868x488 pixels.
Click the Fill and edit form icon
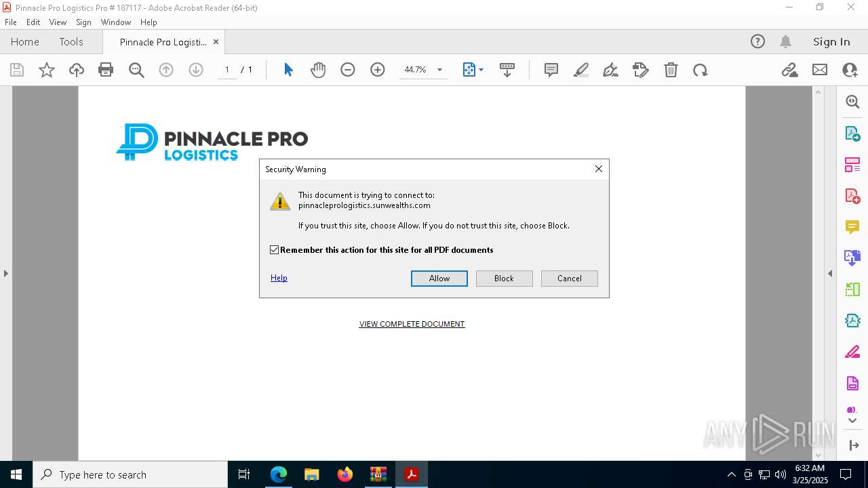click(x=640, y=70)
